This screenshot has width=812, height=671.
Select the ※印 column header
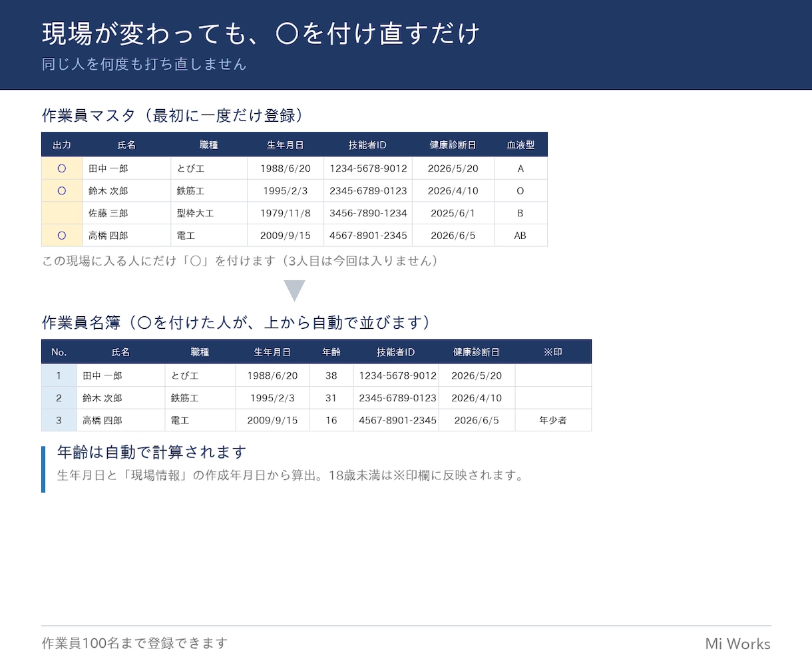click(553, 352)
